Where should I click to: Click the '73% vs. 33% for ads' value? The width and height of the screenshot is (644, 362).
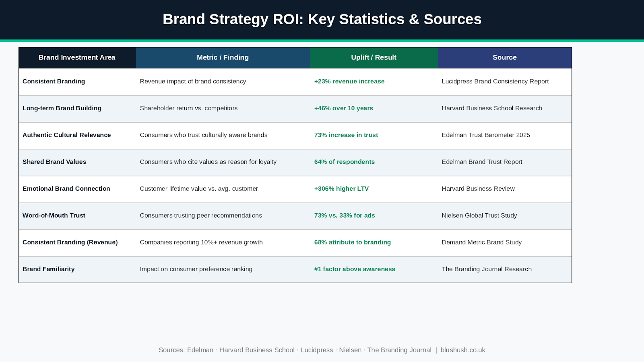click(345, 216)
